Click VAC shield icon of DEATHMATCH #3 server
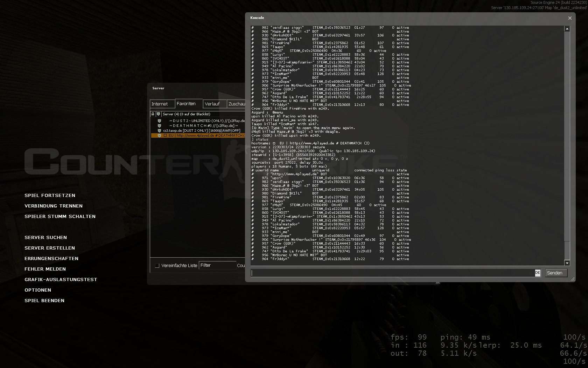The image size is (588, 368). [159, 125]
